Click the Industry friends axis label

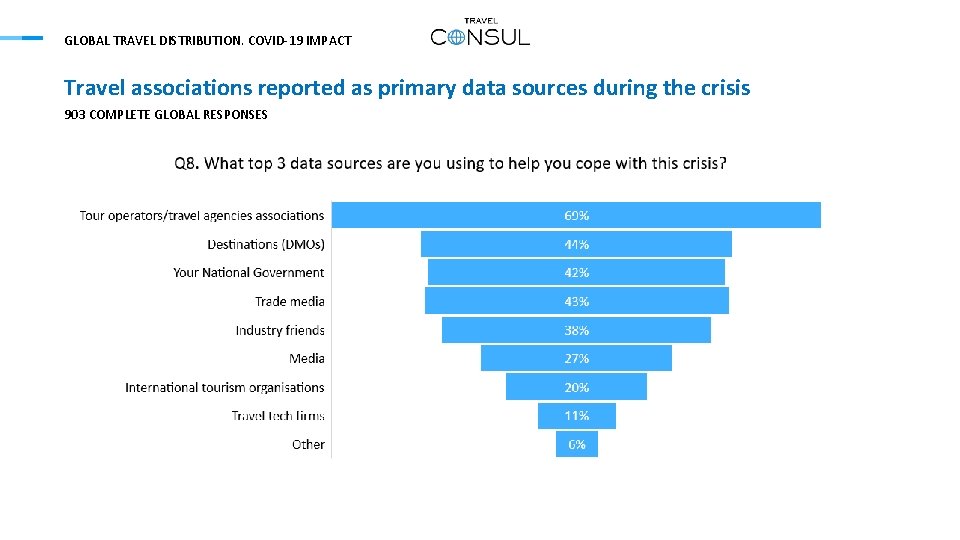coord(280,330)
